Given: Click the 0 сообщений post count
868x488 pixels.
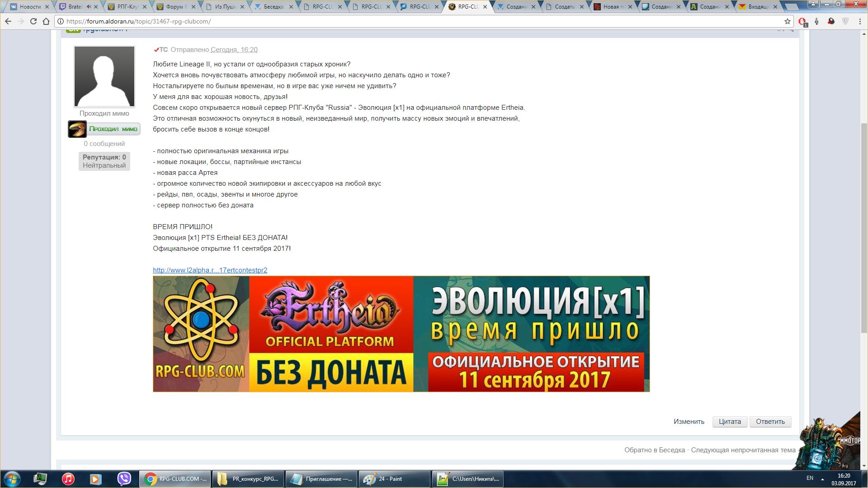Looking at the screenshot, I should (x=104, y=144).
